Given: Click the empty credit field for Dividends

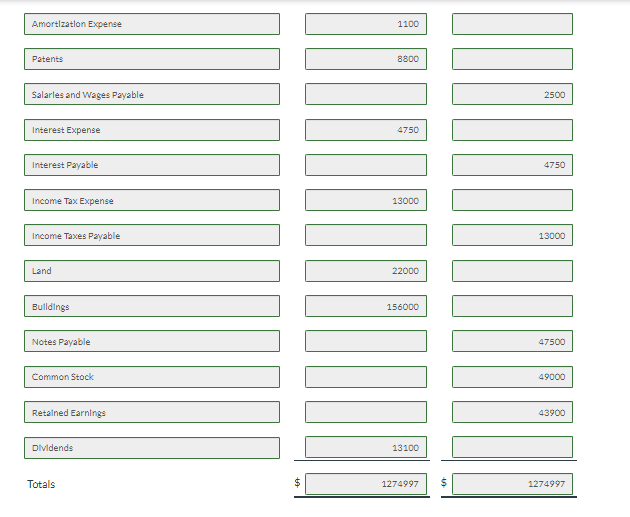Looking at the screenshot, I should 512,447.
